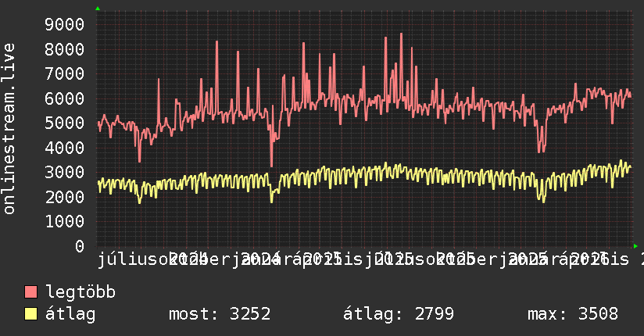The width and height of the screenshot is (644, 336).
Task: Click the green arrow at x-axis end
Action: 635,246
